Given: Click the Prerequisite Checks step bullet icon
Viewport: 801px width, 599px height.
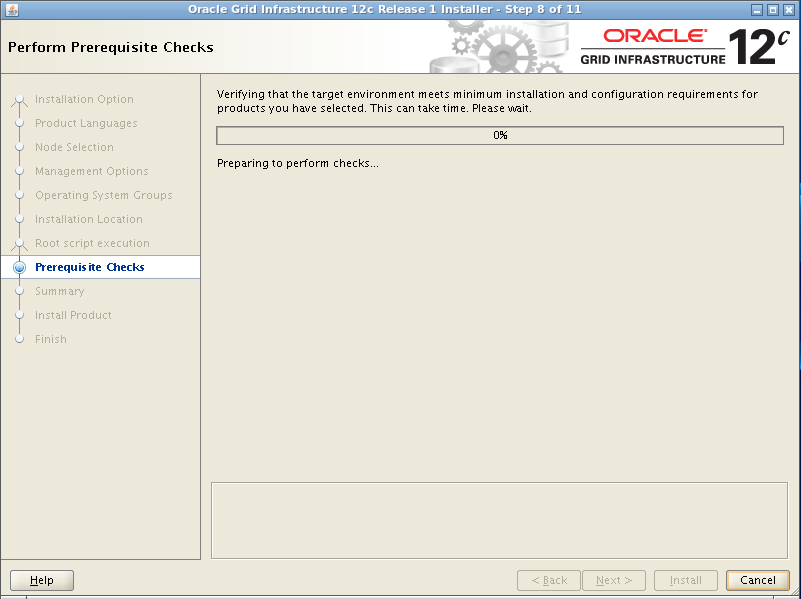Looking at the screenshot, I should (19, 268).
